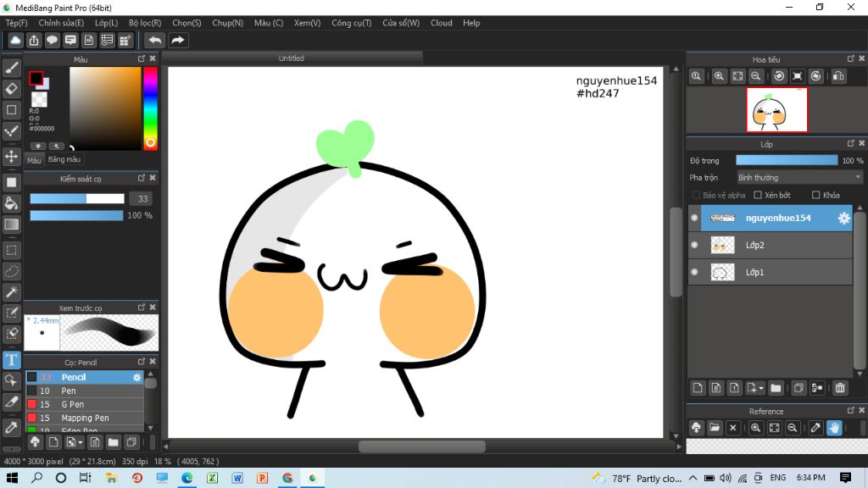This screenshot has width=868, height=488.
Task: Select the Move tool
Action: coord(12,156)
